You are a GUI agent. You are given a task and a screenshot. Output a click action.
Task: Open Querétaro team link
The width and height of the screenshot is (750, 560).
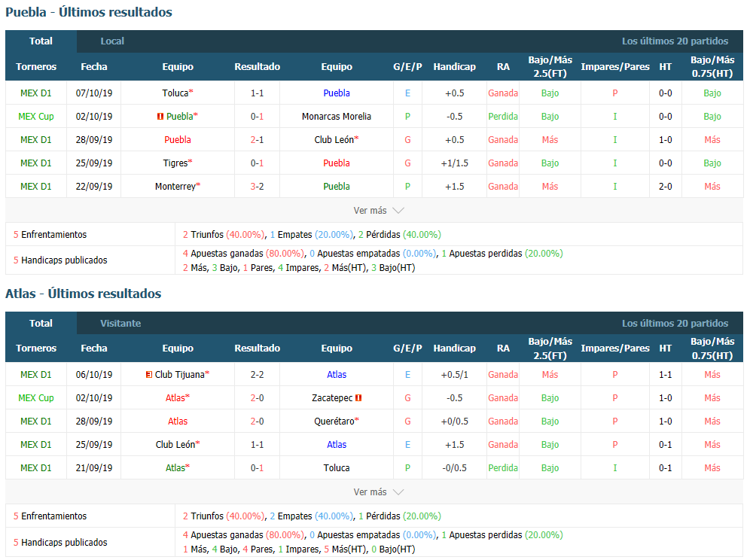334,422
